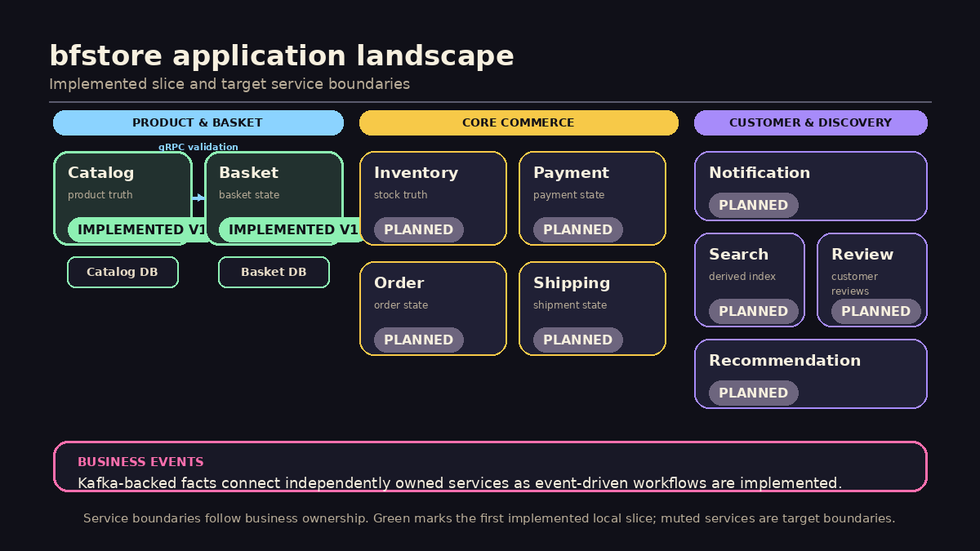Screen dimensions: 980x551
Task: Select the Shipping service title
Action: pyautogui.click(x=572, y=283)
